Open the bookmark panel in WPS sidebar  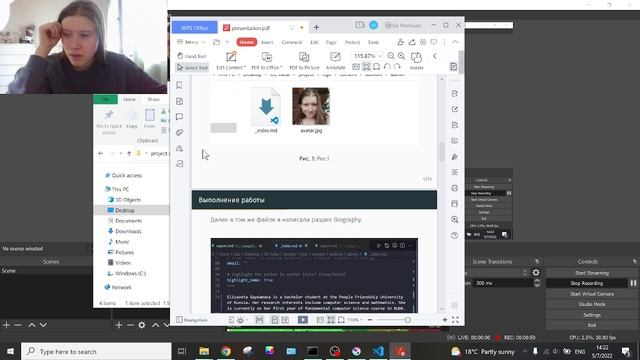click(x=179, y=85)
